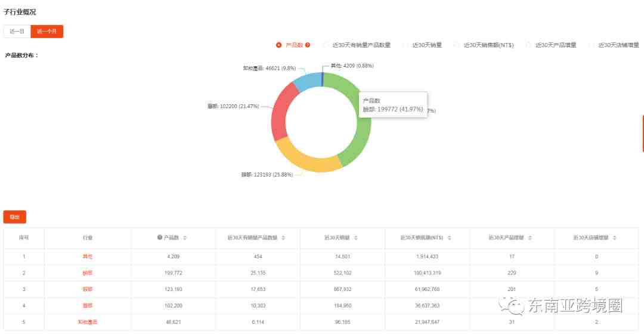644x334 pixels.
Task: Click sort arrows on 近30天产品增量 column
Action: 528,237
